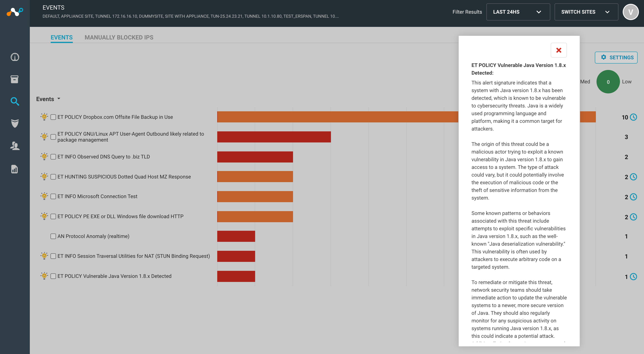Image resolution: width=644 pixels, height=354 pixels.
Task: Open the dashboard gauge icon in sidebar
Action: [15, 57]
